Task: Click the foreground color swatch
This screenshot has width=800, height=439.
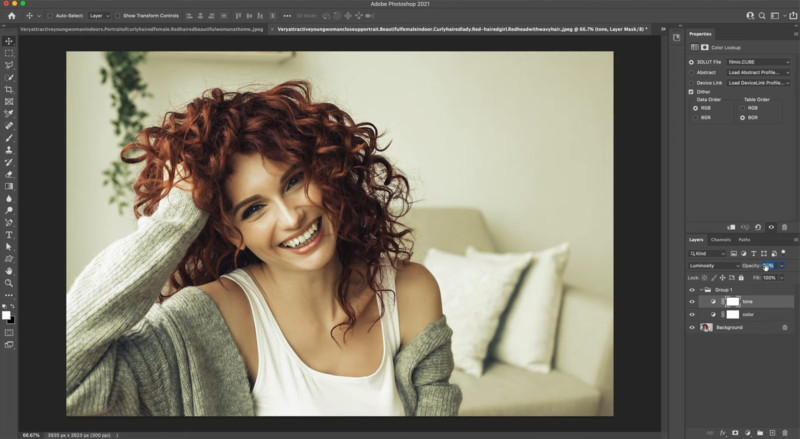Action: coord(7,314)
